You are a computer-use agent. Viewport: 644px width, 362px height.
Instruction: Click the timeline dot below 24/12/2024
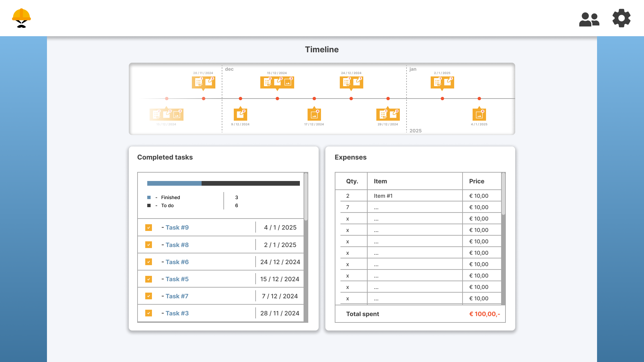[x=351, y=99]
